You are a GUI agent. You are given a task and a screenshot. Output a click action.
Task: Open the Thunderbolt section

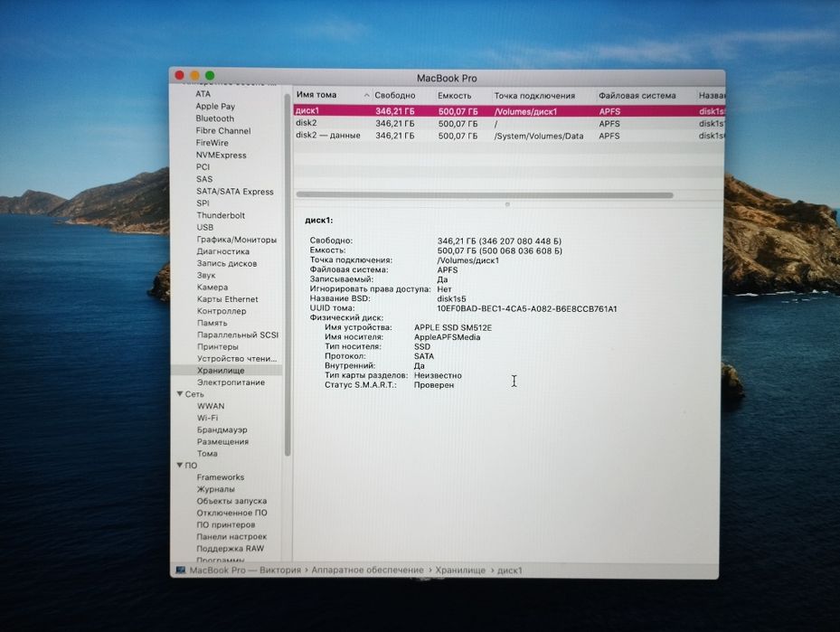(x=221, y=215)
